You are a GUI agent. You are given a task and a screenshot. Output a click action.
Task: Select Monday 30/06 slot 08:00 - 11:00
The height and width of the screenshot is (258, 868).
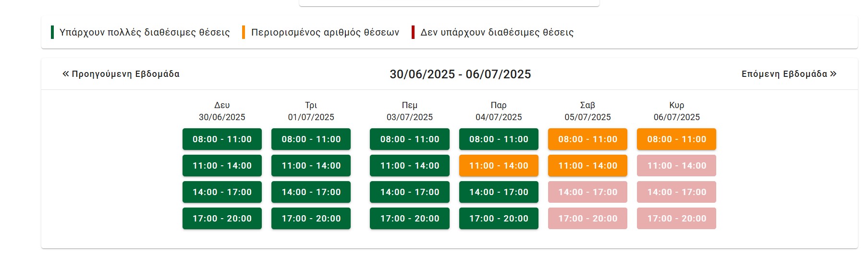[222, 139]
